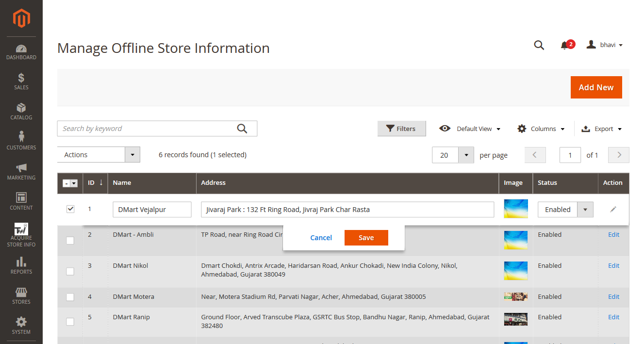Open the header mass-select checkbox dropdown
This screenshot has width=644, height=344.
coord(70,183)
